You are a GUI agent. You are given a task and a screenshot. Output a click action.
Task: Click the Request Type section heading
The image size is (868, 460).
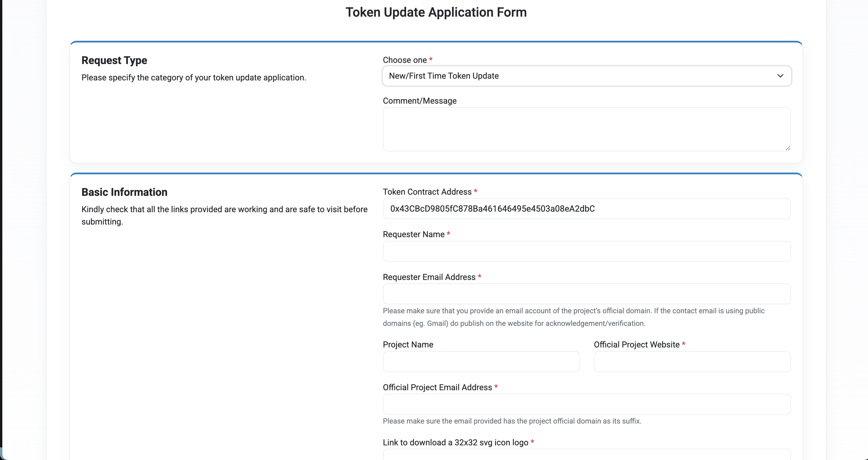[x=114, y=61]
